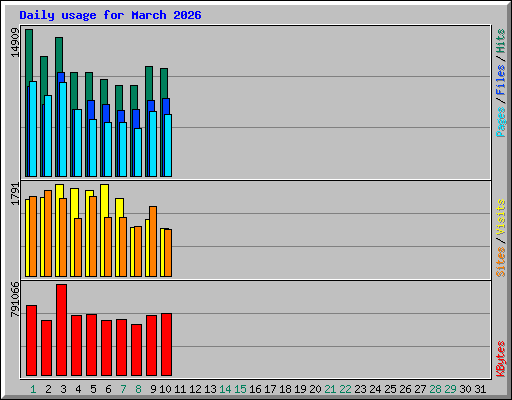Click the 791066 KBytes axis value
Viewport: 512px width, 400px height.
point(15,299)
